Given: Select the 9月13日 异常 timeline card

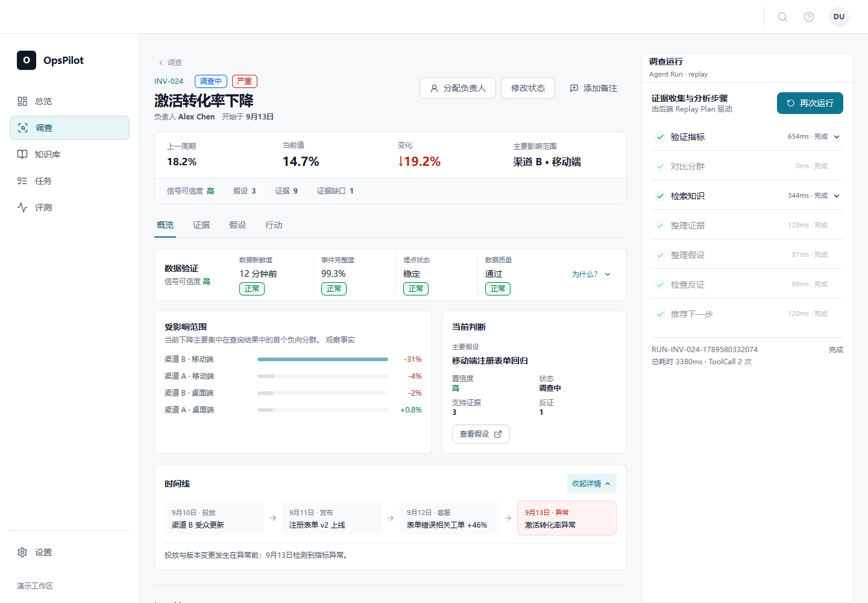Looking at the screenshot, I should (x=567, y=518).
